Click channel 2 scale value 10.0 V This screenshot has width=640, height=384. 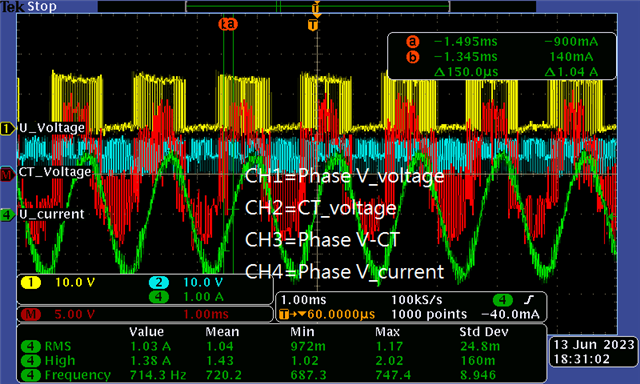[203, 282]
